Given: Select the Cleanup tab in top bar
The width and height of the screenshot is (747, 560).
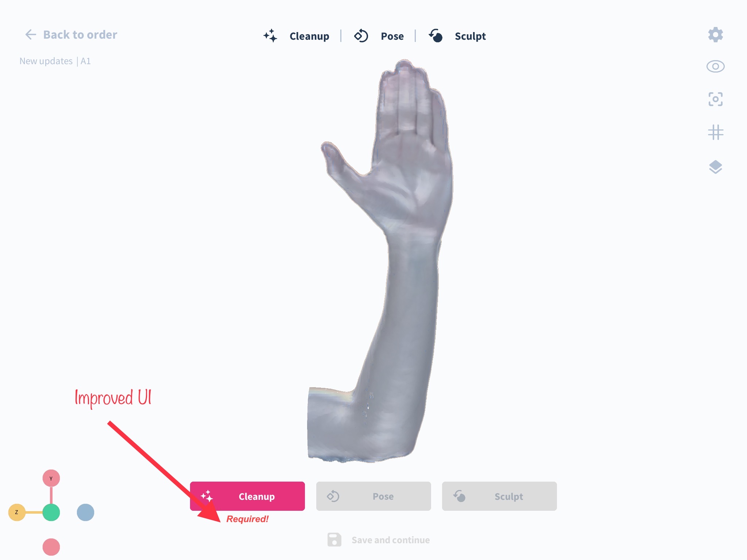Looking at the screenshot, I should [x=309, y=36].
